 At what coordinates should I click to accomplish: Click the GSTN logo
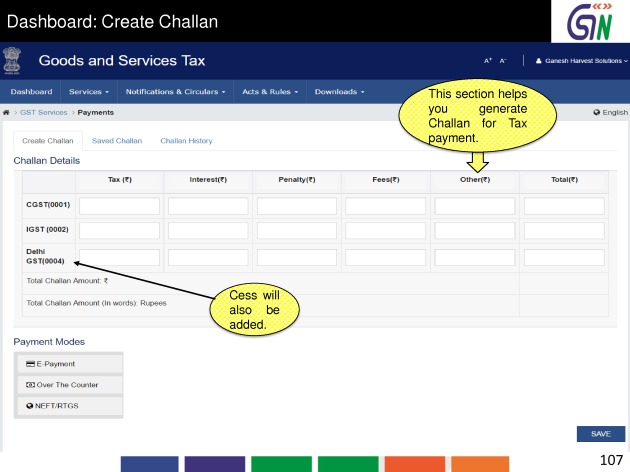pyautogui.click(x=590, y=21)
